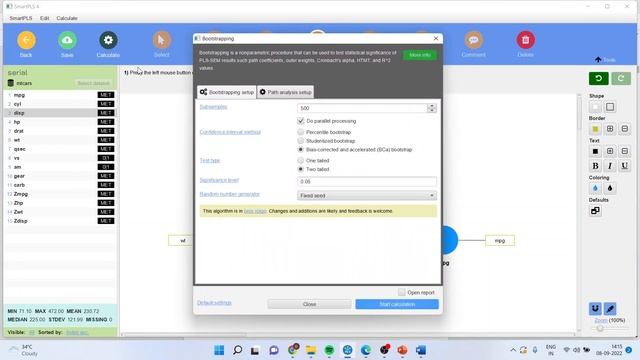640x360 pixels.
Task: Open Word from taskbar
Action: pyautogui.click(x=421, y=350)
